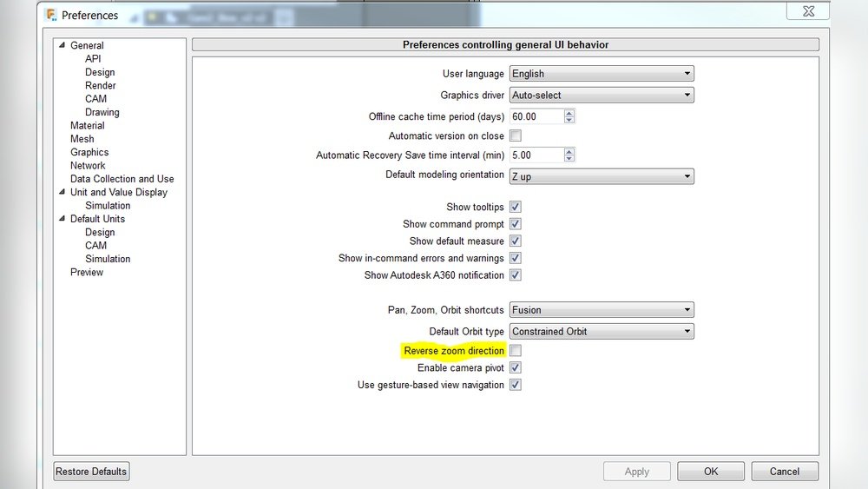Screen dimensions: 868x489
Task: Select the Preview preferences page
Action: 87,272
